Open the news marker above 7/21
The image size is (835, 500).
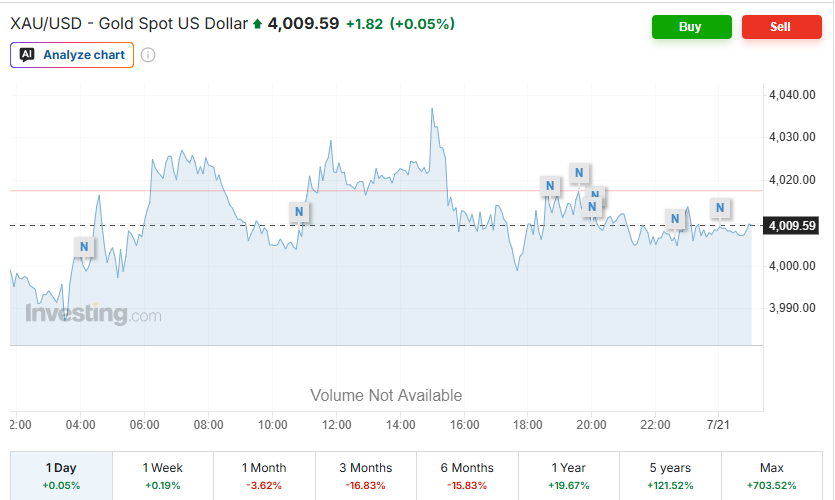tap(720, 208)
